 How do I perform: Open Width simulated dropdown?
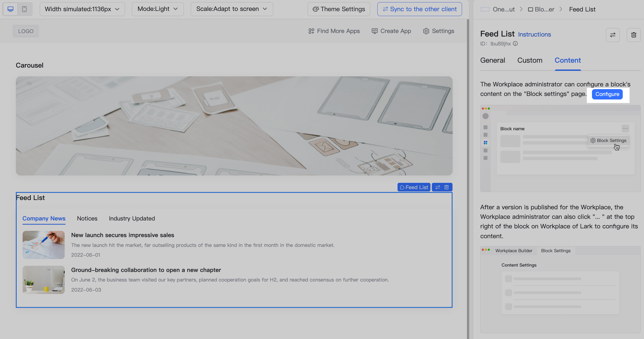pos(82,9)
